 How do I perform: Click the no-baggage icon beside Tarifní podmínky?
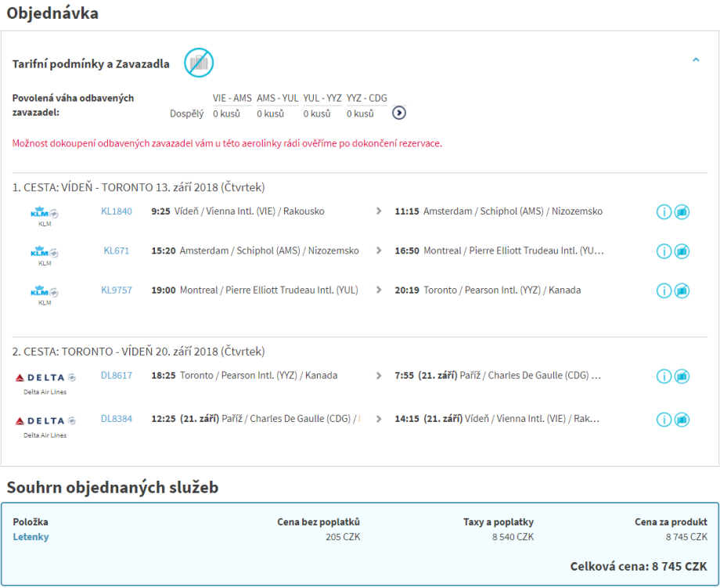click(199, 63)
